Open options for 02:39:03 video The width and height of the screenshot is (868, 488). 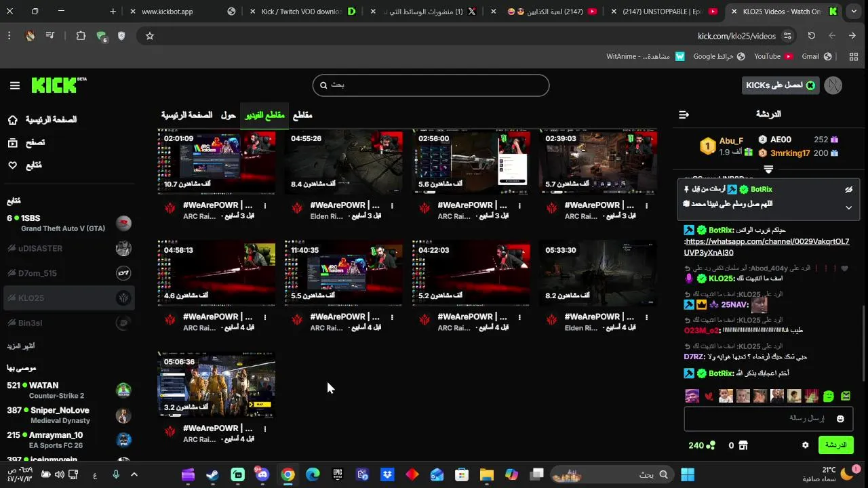point(647,205)
